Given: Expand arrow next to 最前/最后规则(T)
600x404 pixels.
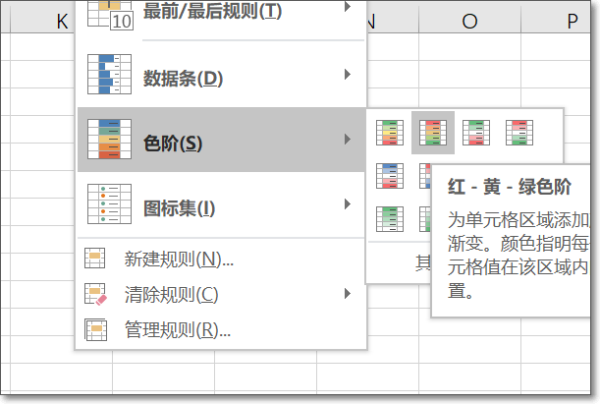Looking at the screenshot, I should point(347,7).
